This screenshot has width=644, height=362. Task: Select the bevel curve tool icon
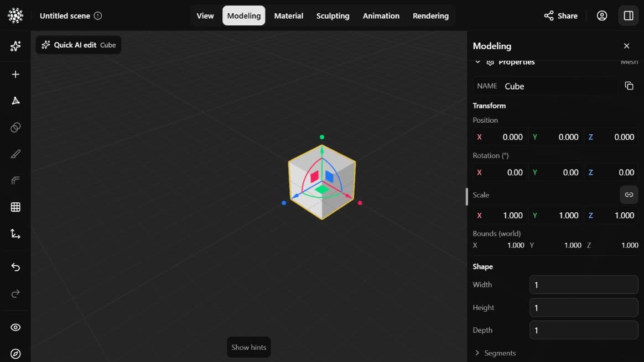(15, 181)
